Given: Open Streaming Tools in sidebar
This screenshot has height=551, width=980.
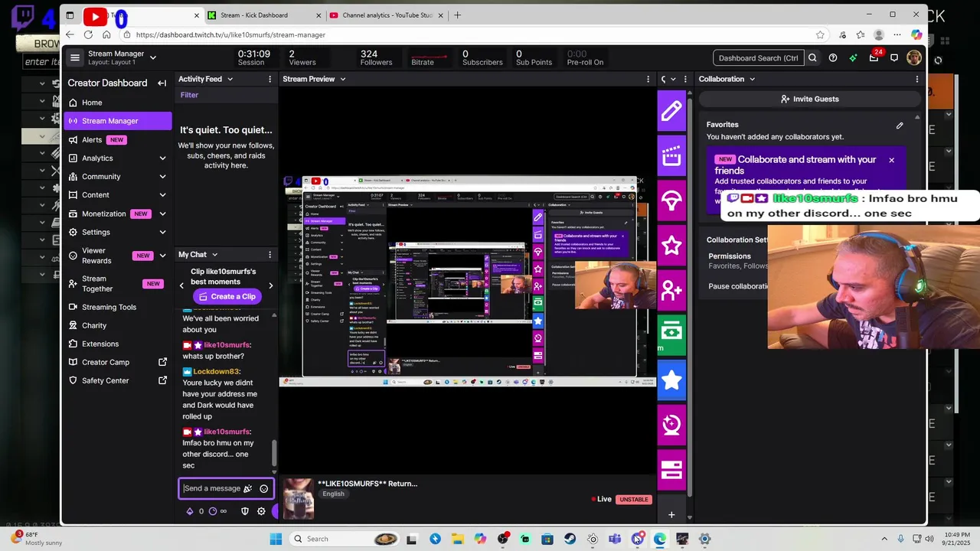Looking at the screenshot, I should click(119, 307).
